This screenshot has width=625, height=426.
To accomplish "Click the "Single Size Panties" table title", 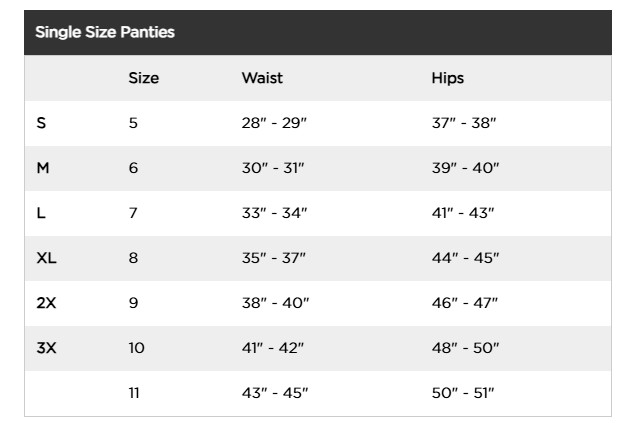I will click(105, 32).
